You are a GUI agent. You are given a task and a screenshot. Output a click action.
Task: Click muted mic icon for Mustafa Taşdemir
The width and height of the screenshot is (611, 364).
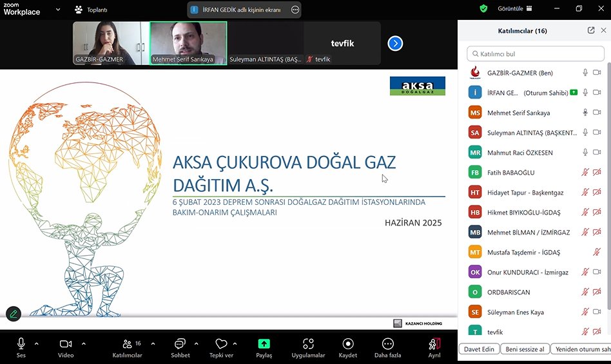(x=597, y=252)
